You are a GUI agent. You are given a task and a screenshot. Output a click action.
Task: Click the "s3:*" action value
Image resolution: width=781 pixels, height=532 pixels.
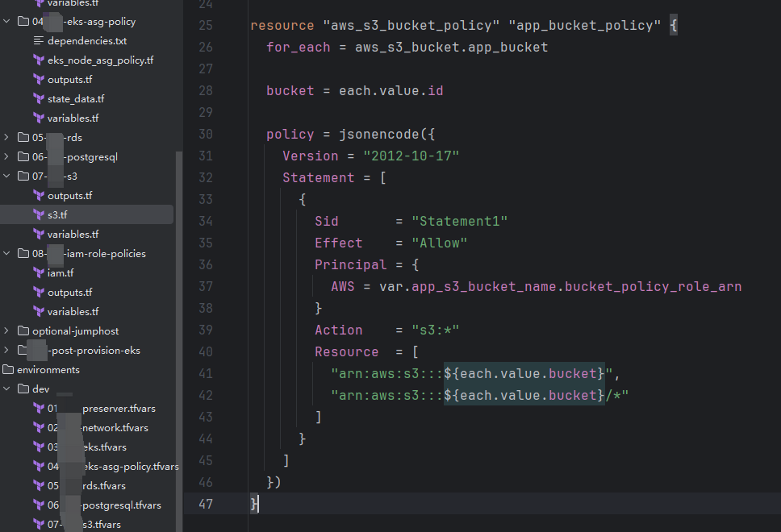(436, 330)
